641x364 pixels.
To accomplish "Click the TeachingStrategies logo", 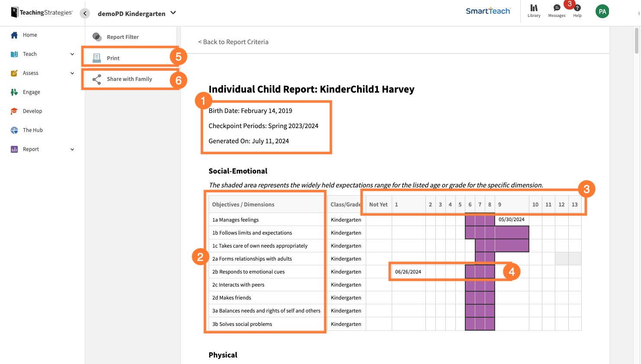I will [x=41, y=12].
